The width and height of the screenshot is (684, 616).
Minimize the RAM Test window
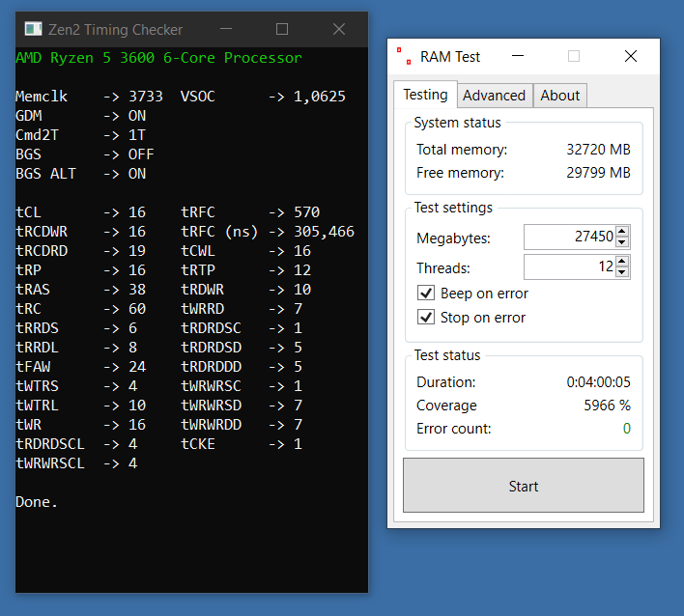518,56
